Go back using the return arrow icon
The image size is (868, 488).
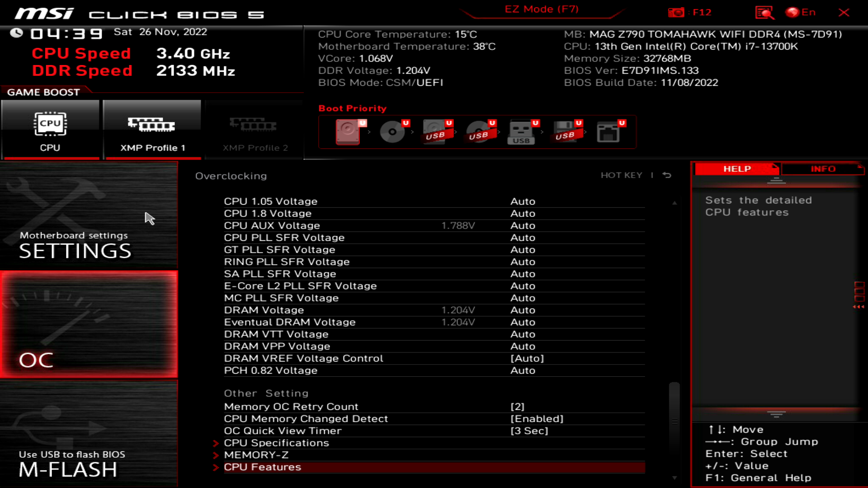tap(667, 175)
